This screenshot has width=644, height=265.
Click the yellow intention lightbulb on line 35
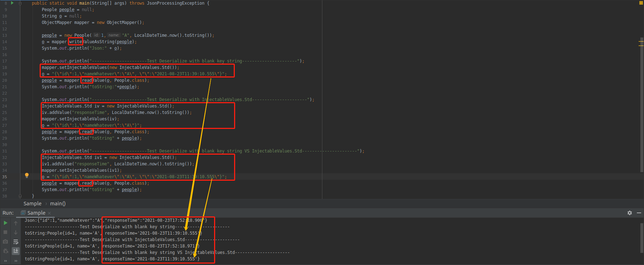(x=26, y=175)
